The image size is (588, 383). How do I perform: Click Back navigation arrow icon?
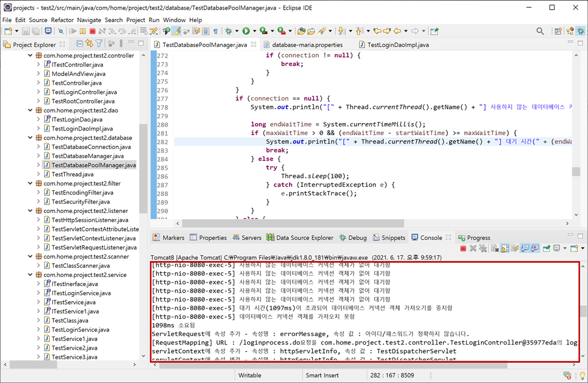click(397, 31)
